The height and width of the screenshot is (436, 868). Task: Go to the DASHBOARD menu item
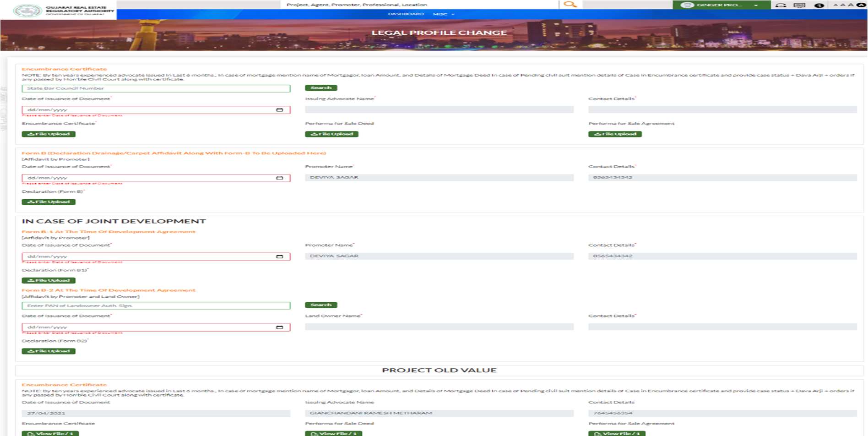tap(406, 14)
